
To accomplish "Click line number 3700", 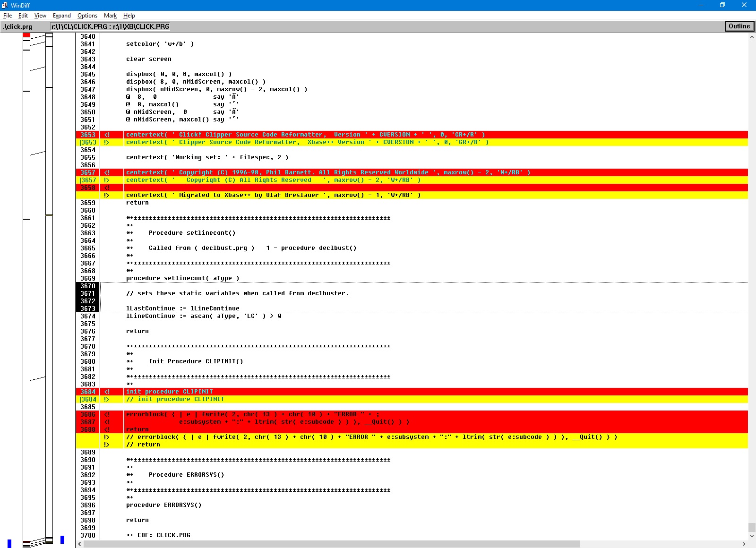I will point(87,535).
